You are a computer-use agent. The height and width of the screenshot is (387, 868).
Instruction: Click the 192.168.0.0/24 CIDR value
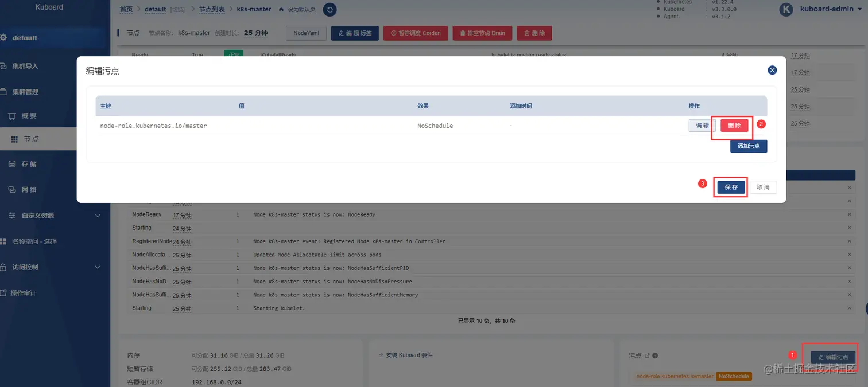pos(216,382)
